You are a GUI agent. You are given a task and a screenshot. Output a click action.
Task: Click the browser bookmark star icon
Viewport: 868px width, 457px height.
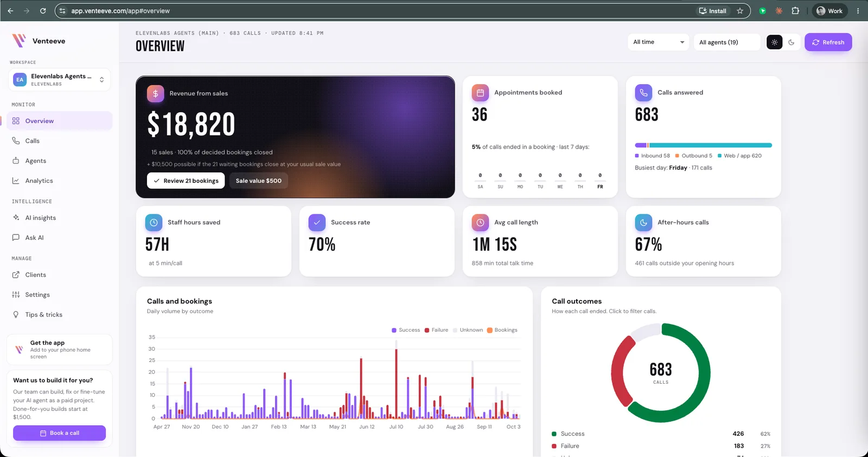coord(740,11)
